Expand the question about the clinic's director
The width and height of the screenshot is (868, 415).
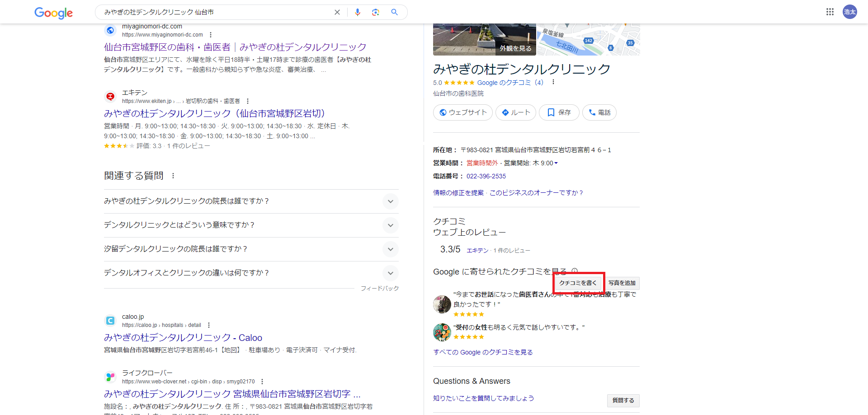coord(390,201)
